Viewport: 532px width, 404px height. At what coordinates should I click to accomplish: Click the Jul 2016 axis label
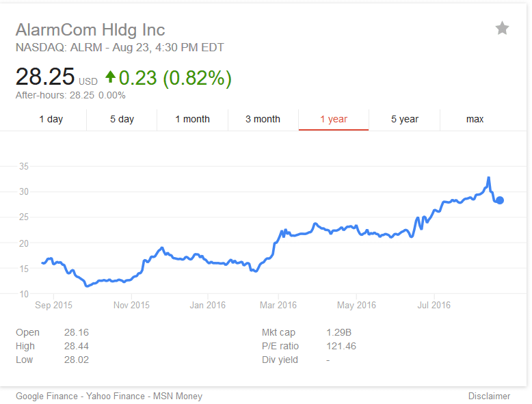(434, 306)
